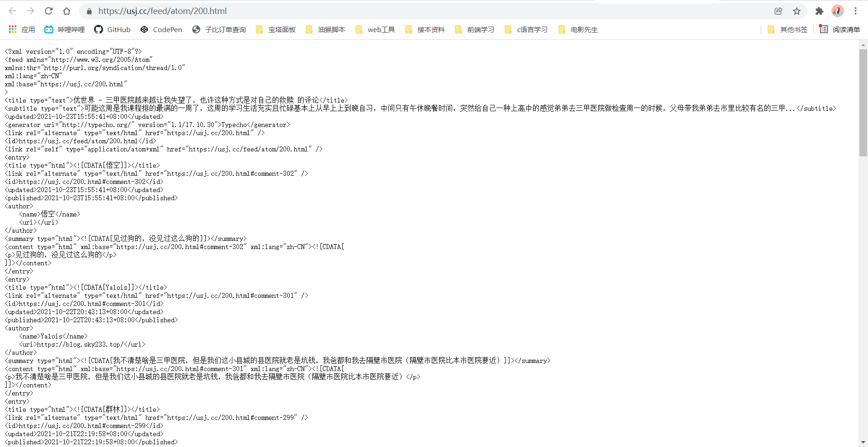Open the Chrome three-dot menu
This screenshot has width=868, height=447.
pos(855,11)
